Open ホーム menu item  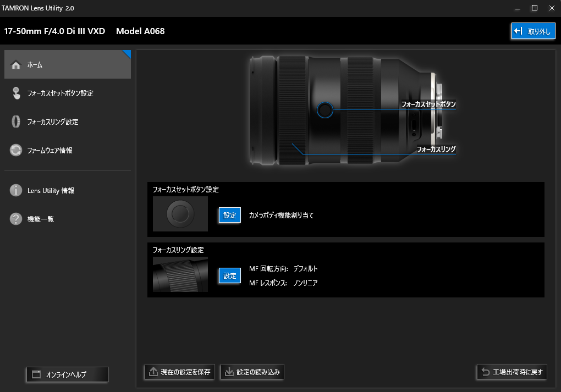(x=35, y=65)
